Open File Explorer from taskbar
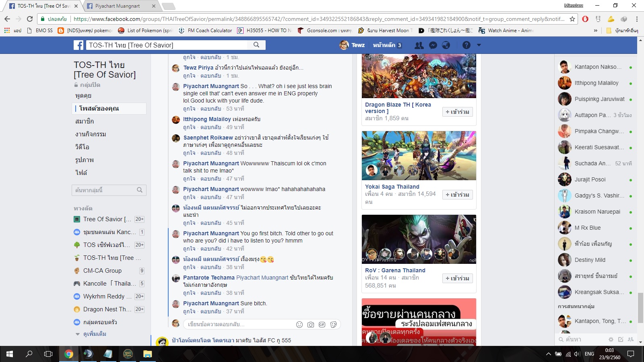Image resolution: width=644 pixels, height=362 pixels. [x=147, y=354]
